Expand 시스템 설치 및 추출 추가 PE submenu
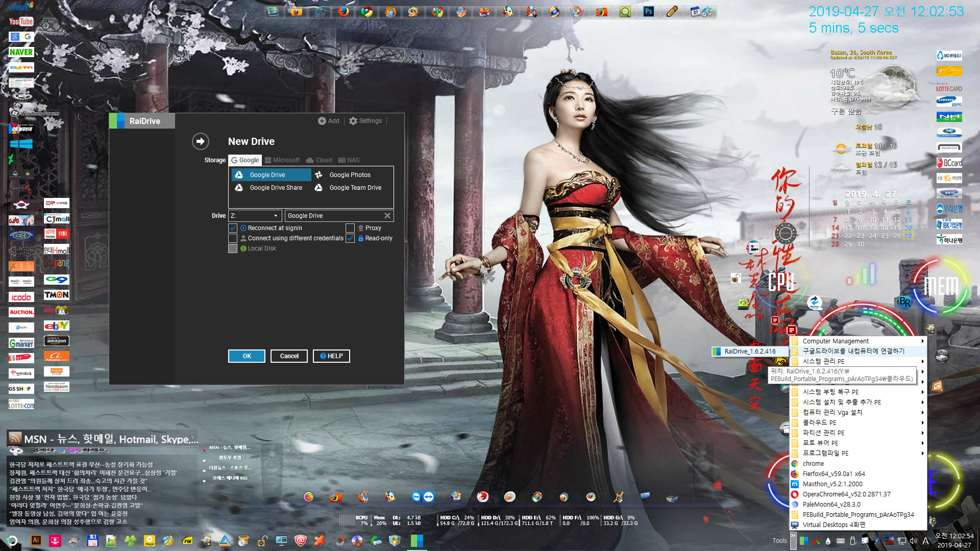Screen dimensions: 980x551 857,402
